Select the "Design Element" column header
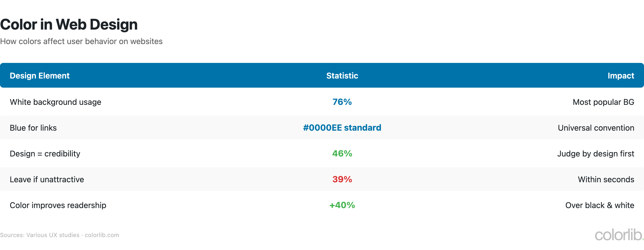644x250 pixels. tap(40, 76)
